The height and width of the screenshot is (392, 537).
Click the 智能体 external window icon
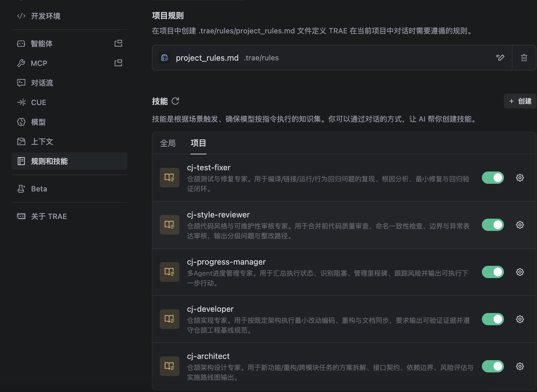(x=118, y=43)
